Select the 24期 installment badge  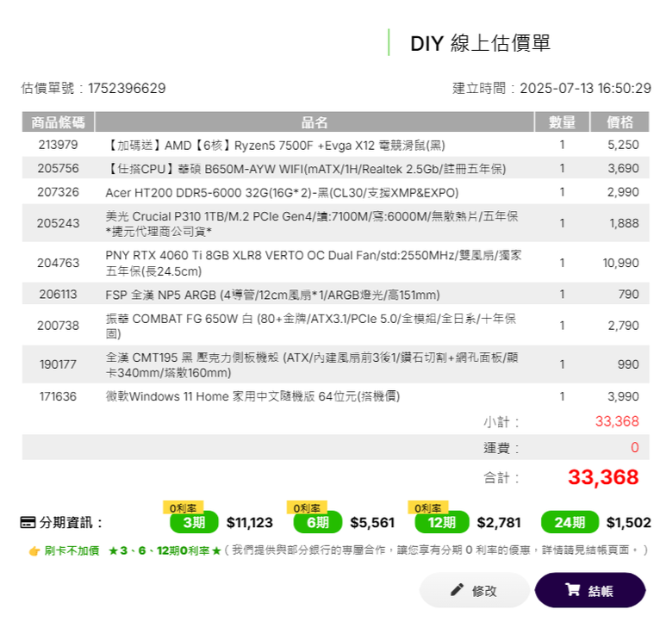(x=569, y=522)
